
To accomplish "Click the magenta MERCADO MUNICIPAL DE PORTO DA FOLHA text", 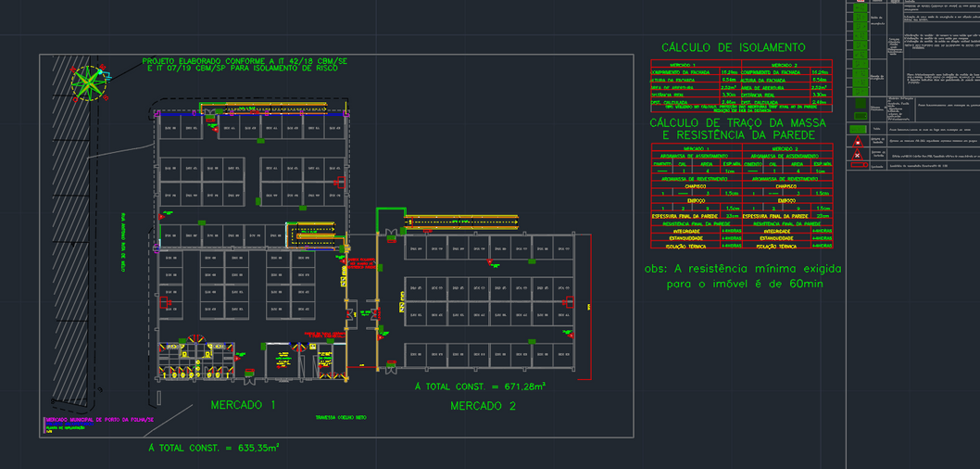I will click(99, 419).
